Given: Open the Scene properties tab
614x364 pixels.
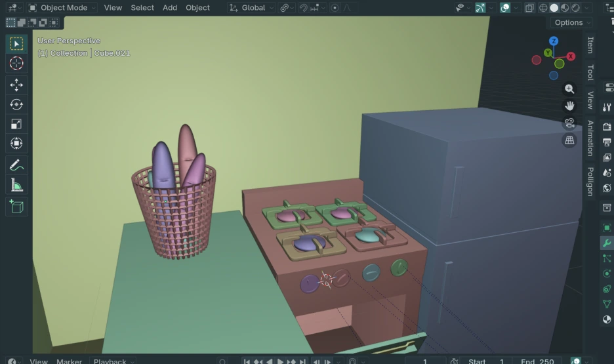Looking at the screenshot, I should (x=607, y=173).
